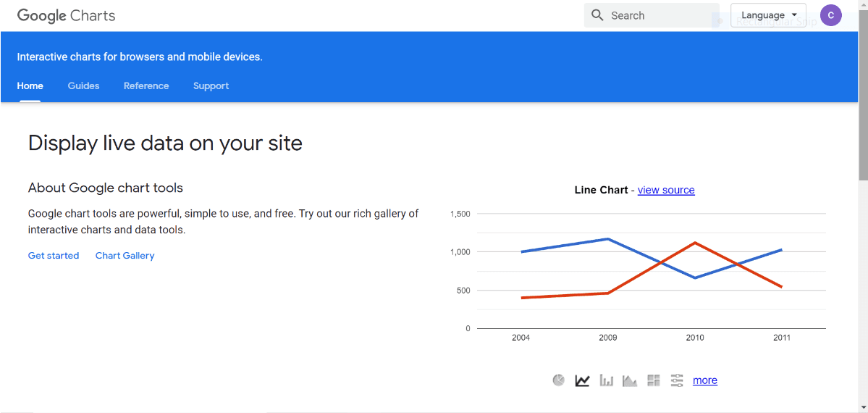868x413 pixels.
Task: Open the controls slider chart icon
Action: pos(677,380)
